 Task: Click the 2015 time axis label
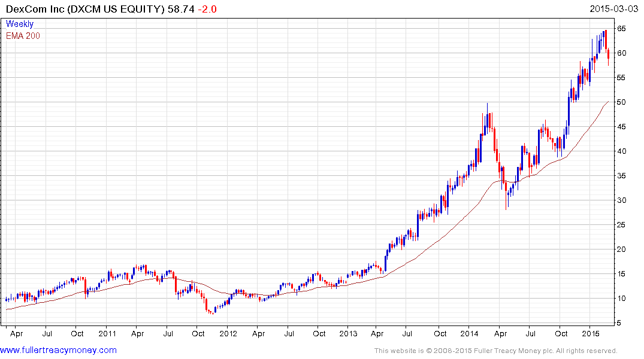click(590, 333)
